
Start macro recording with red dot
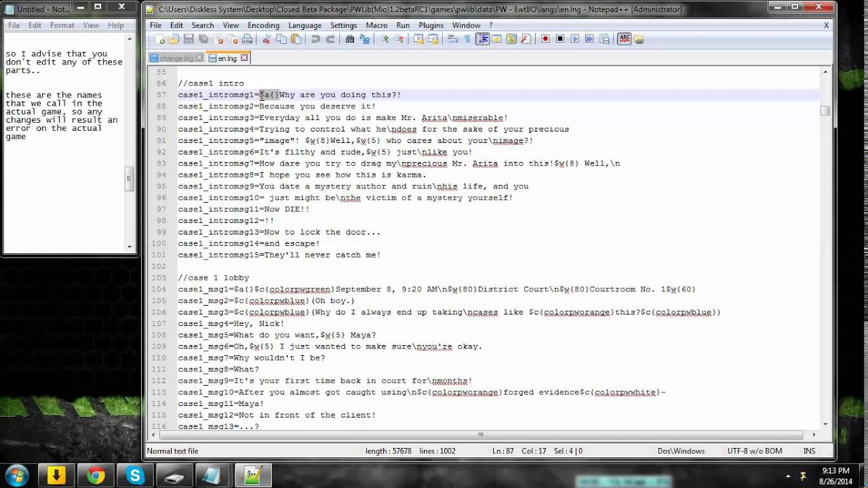[545, 39]
